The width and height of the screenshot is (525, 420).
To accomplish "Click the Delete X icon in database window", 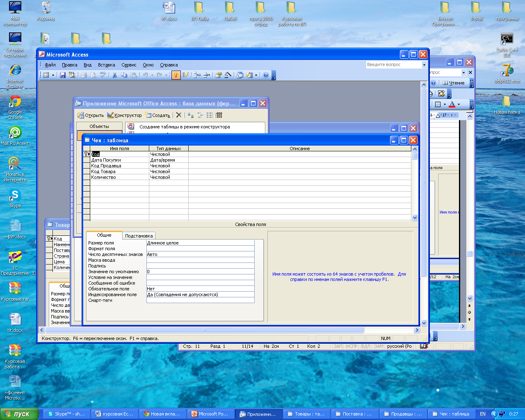I will (178, 115).
